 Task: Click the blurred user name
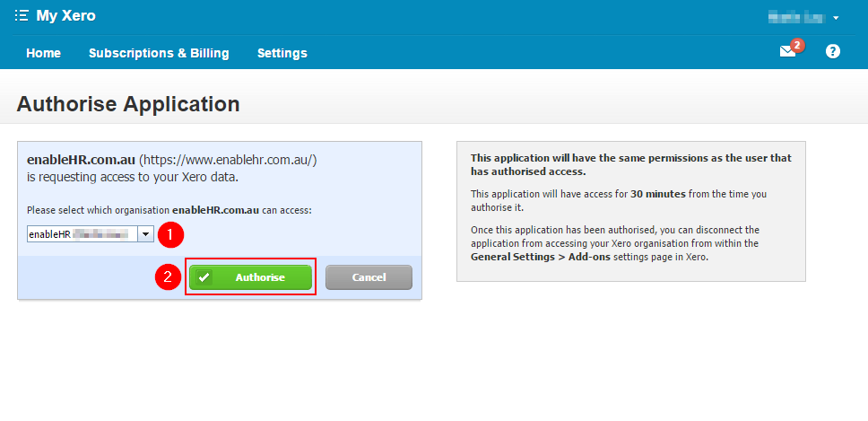click(797, 18)
